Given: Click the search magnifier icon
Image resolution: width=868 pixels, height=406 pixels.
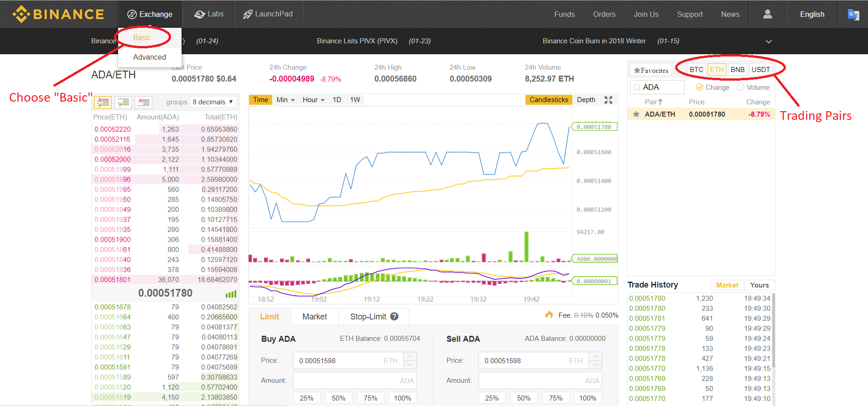Looking at the screenshot, I should (x=637, y=87).
